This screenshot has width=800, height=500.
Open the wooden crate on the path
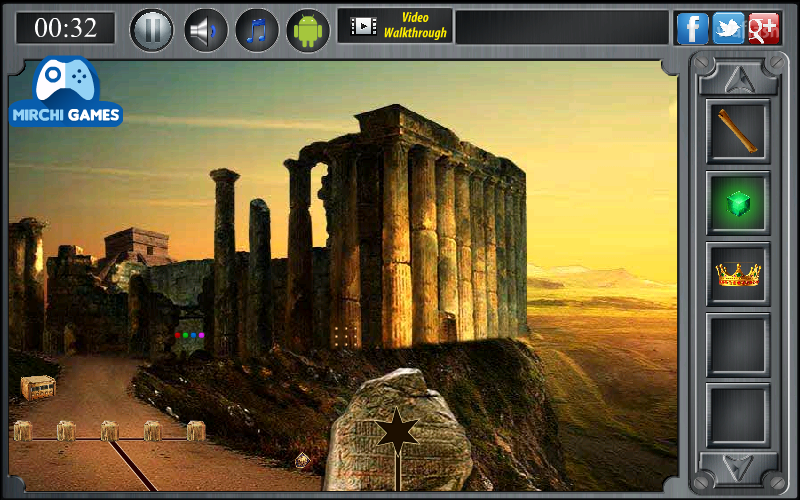[38, 388]
